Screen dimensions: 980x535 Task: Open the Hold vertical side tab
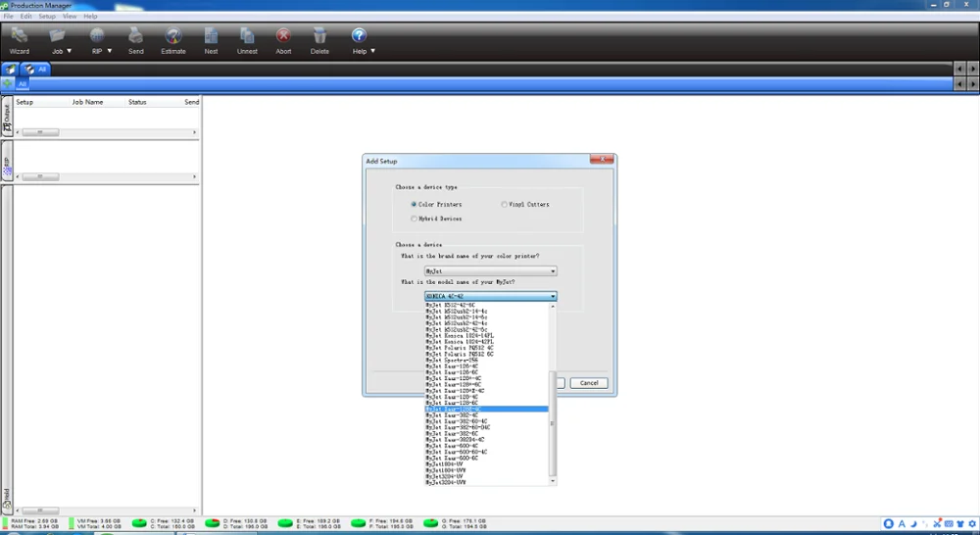tap(7, 350)
